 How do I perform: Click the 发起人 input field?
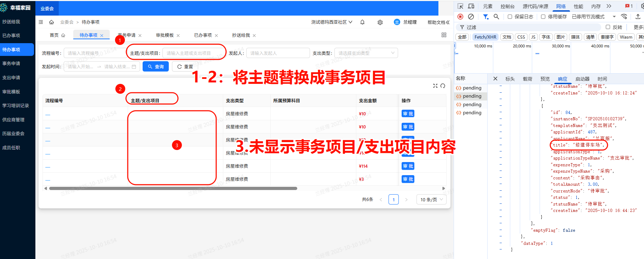tap(278, 53)
